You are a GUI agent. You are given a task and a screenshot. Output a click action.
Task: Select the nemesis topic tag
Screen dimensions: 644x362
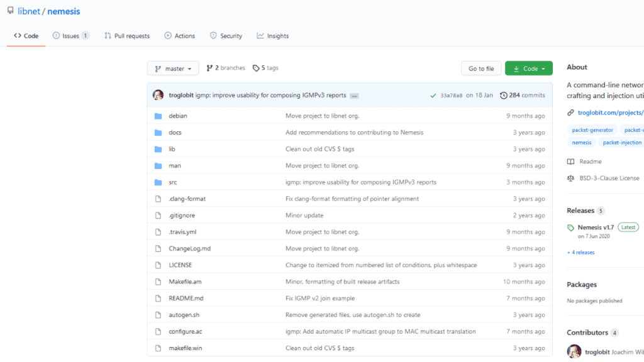[582, 143]
